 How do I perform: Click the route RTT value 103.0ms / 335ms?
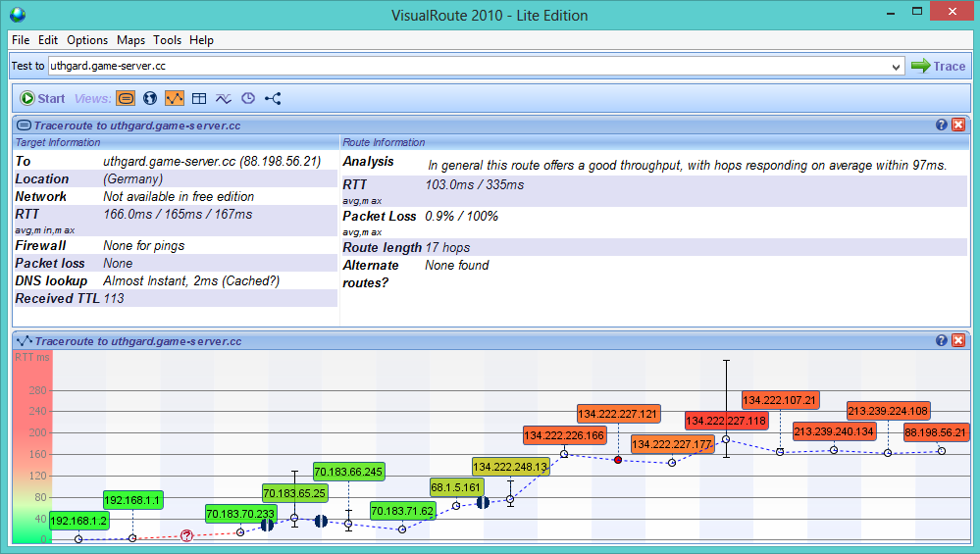point(475,184)
